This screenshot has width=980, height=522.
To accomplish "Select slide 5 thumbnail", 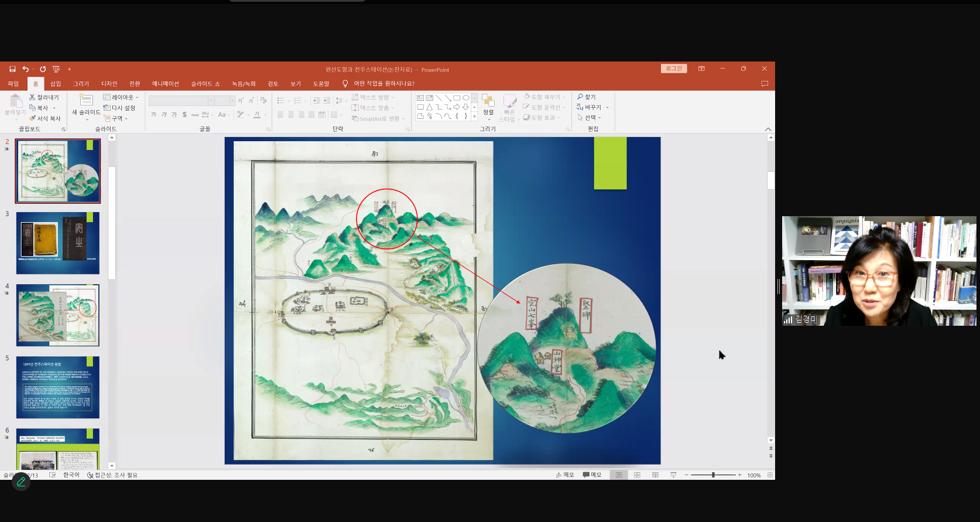I will pyautogui.click(x=58, y=387).
